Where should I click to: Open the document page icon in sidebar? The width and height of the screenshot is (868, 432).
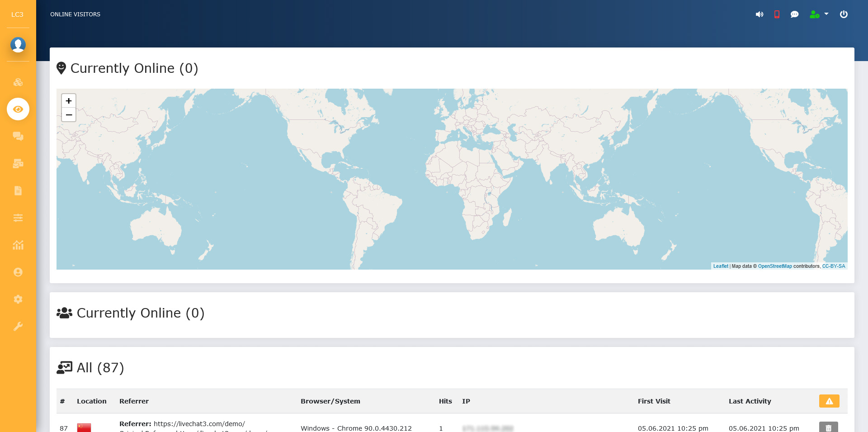18,190
